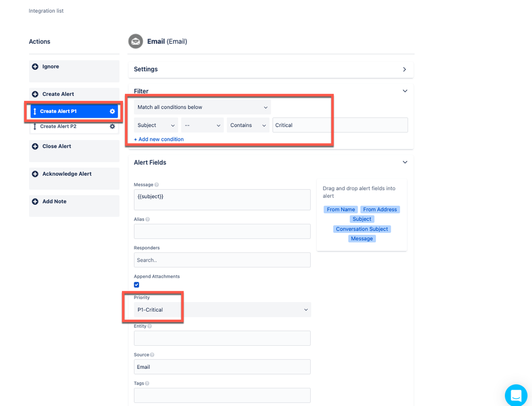Viewport: 532px width, 406px height.
Task: Select the Create Alert P1 action
Action: [x=74, y=111]
